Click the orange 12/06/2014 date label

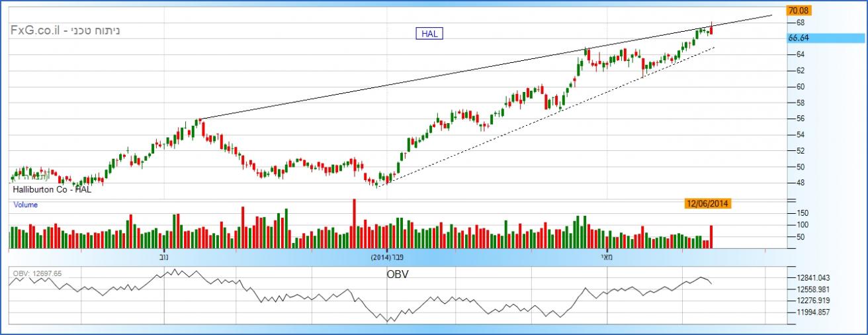707,204
